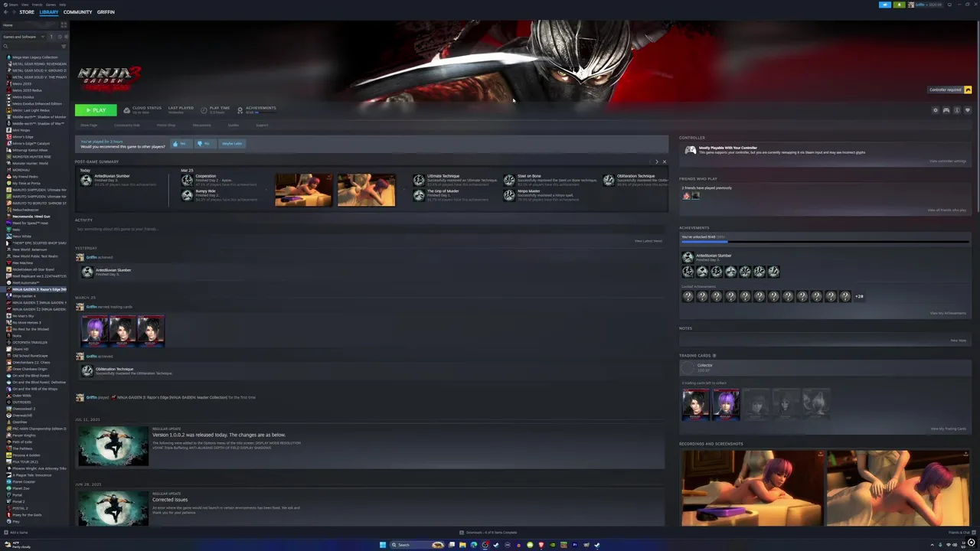Screen dimensions: 980x551
Task: Open the View menu
Action: coord(24,5)
